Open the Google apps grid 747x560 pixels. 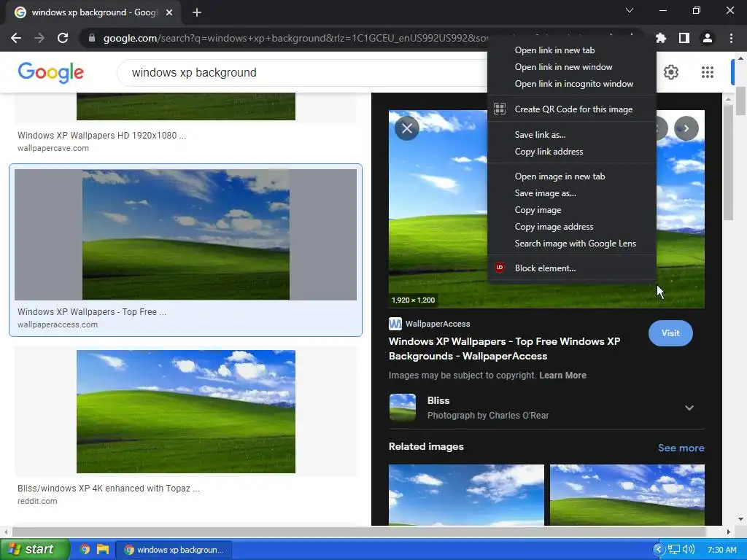tap(708, 72)
